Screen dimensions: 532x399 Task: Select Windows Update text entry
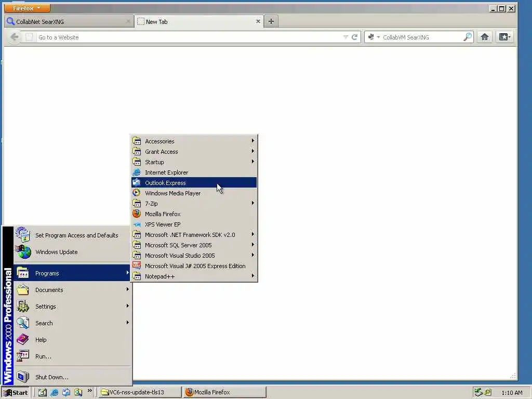56,252
